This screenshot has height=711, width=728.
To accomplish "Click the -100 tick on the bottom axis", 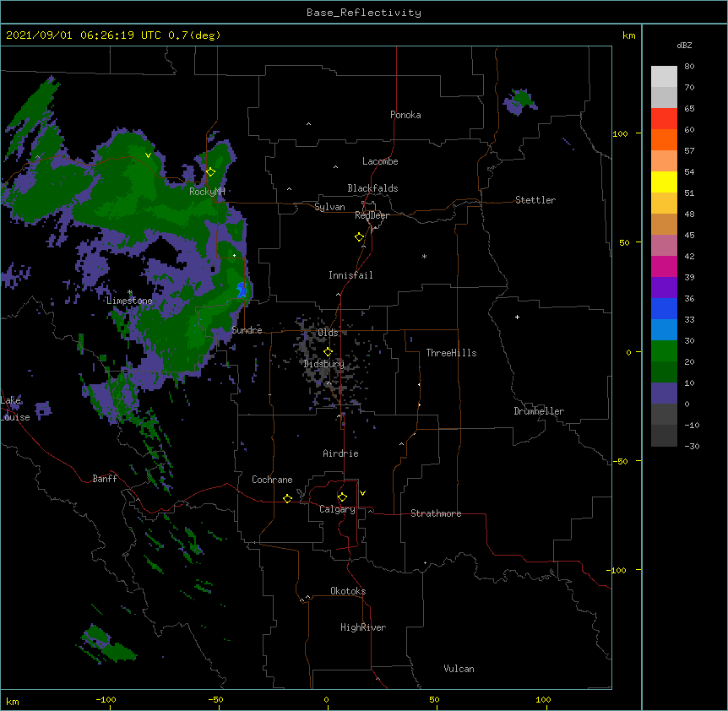I will tap(106, 699).
